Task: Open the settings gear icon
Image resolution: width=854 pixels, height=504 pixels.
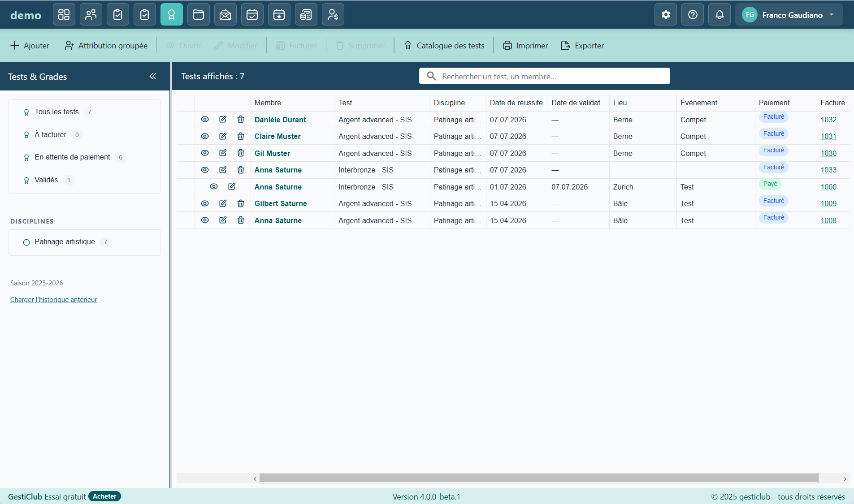Action: tap(666, 15)
